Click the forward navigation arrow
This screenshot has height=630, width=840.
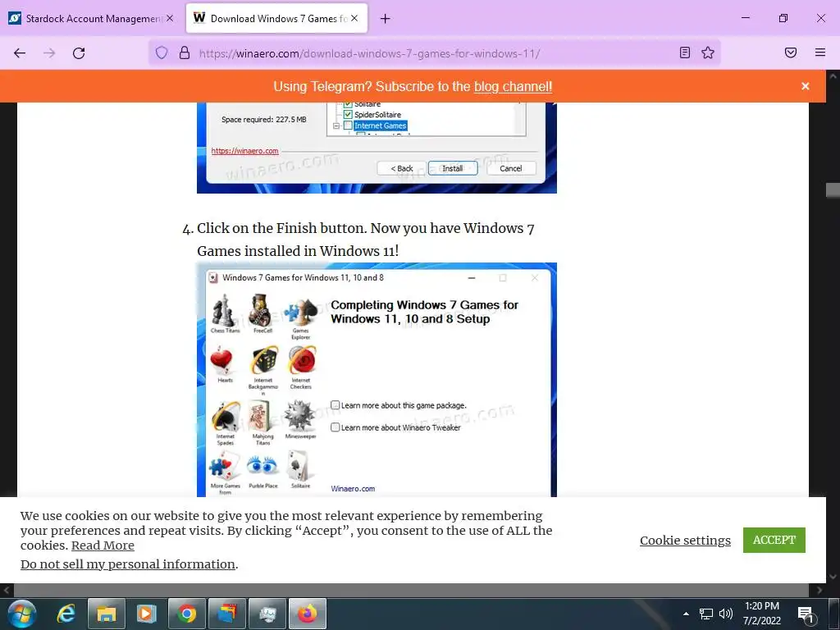pyautogui.click(x=49, y=53)
